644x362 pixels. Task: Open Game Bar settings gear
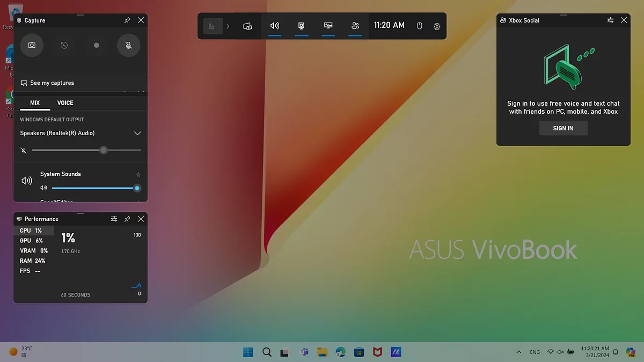pos(437,26)
